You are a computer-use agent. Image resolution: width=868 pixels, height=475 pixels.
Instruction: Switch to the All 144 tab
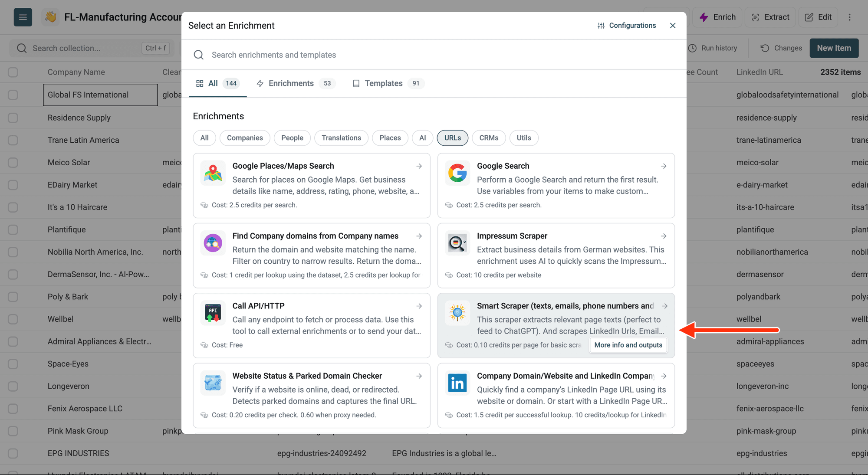click(x=218, y=83)
